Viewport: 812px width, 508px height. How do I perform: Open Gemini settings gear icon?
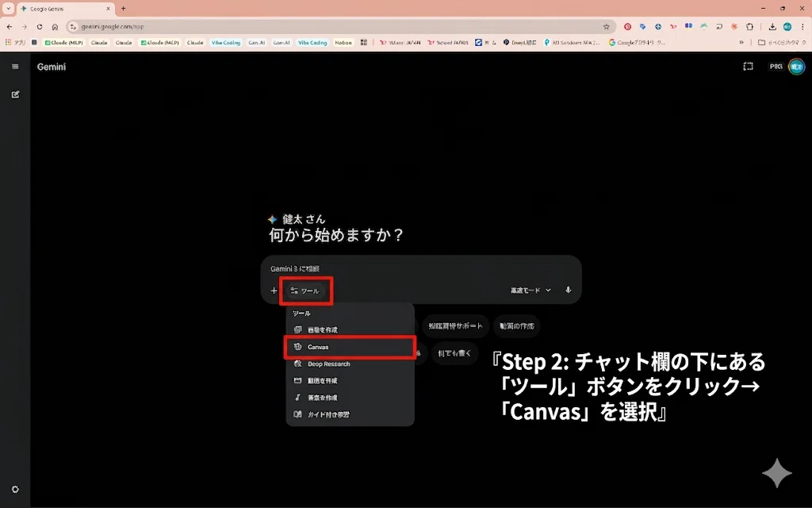click(x=15, y=489)
